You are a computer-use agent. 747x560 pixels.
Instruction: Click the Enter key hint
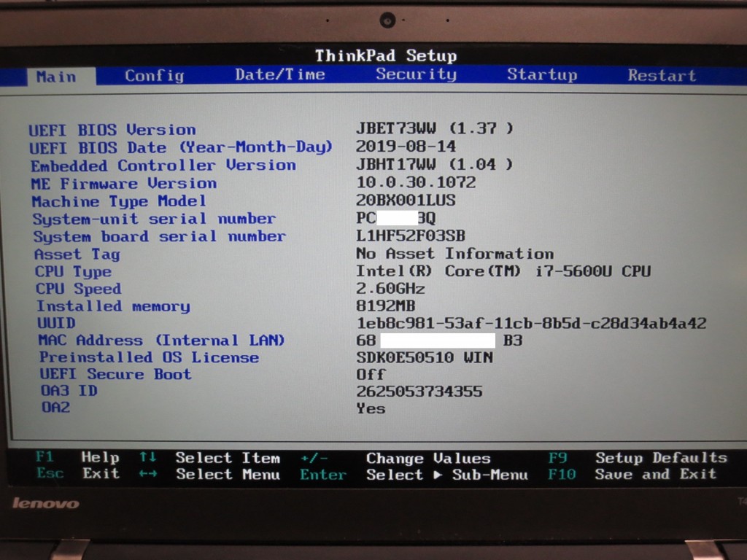coord(323,475)
